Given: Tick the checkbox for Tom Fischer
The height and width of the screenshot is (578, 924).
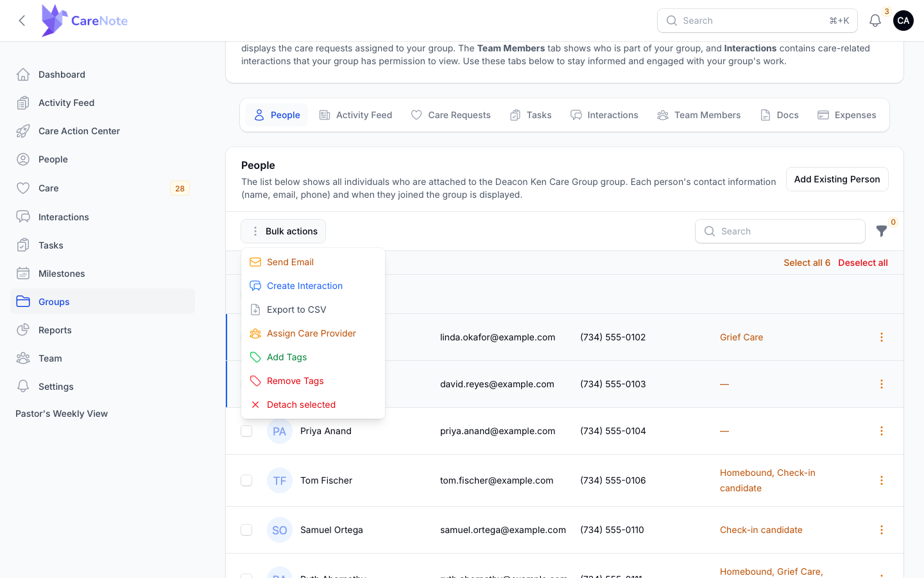Looking at the screenshot, I should point(246,480).
